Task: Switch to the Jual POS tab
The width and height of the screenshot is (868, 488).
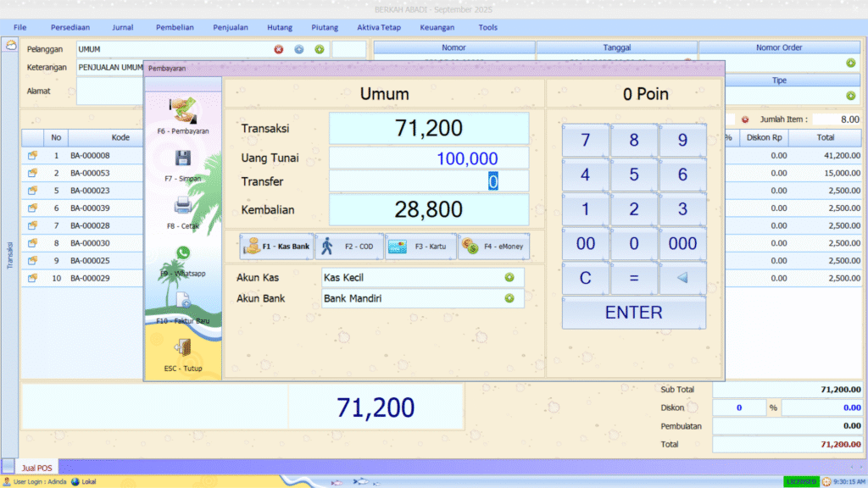Action: click(x=36, y=467)
